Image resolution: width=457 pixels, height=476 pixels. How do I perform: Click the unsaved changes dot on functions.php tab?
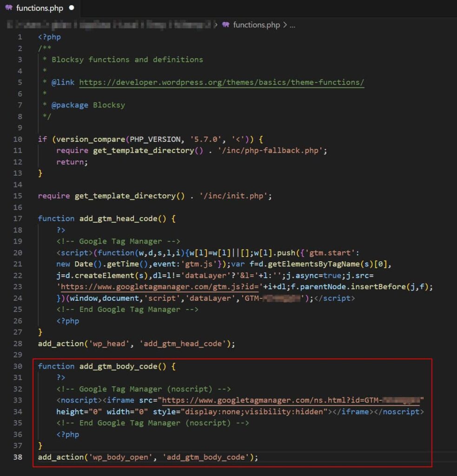coord(72,8)
